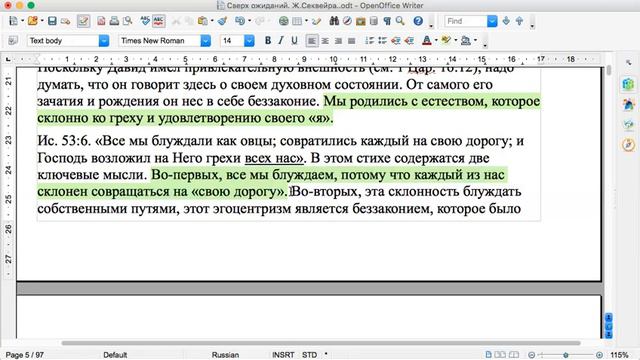Open the Gallery icon

(x=360, y=21)
